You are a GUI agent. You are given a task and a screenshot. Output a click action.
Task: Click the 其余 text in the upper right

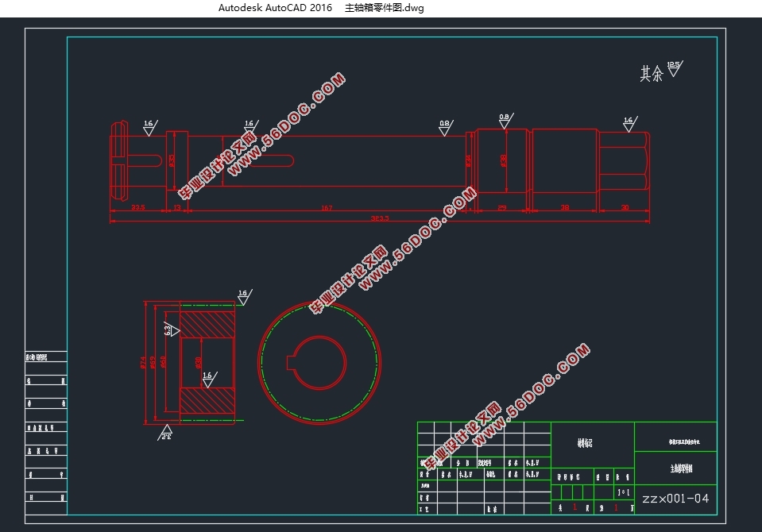coord(652,74)
